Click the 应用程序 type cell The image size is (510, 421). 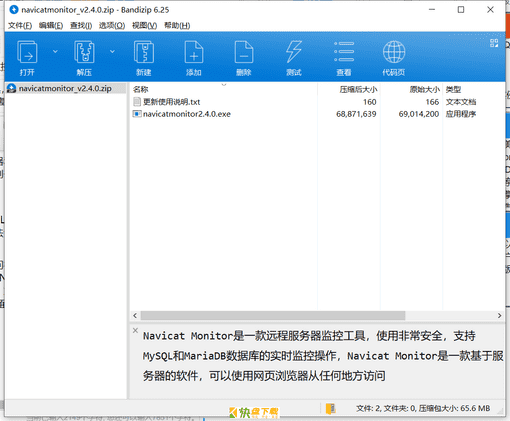pyautogui.click(x=461, y=114)
